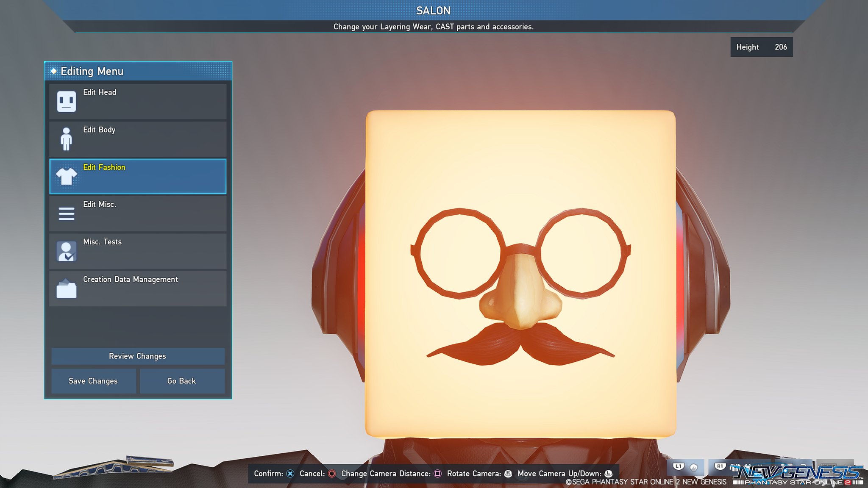Open the Misc. Tests menu entry
The width and height of the screenshot is (868, 488).
(x=138, y=251)
